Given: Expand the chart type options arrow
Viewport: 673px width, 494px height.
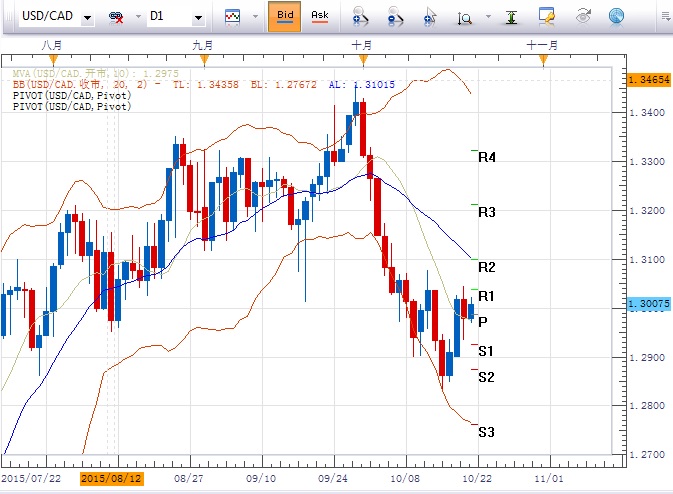Looking at the screenshot, I should coord(255,17).
